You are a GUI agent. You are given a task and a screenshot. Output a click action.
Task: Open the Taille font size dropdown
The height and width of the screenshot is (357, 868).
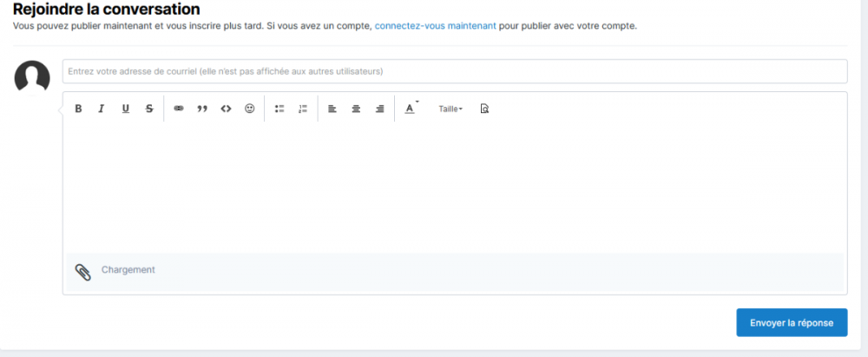tap(450, 109)
